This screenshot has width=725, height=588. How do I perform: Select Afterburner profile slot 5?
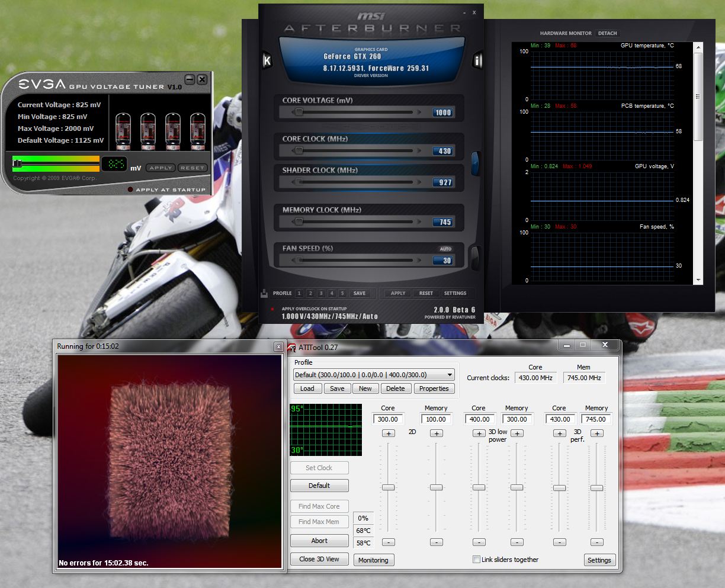(x=342, y=293)
